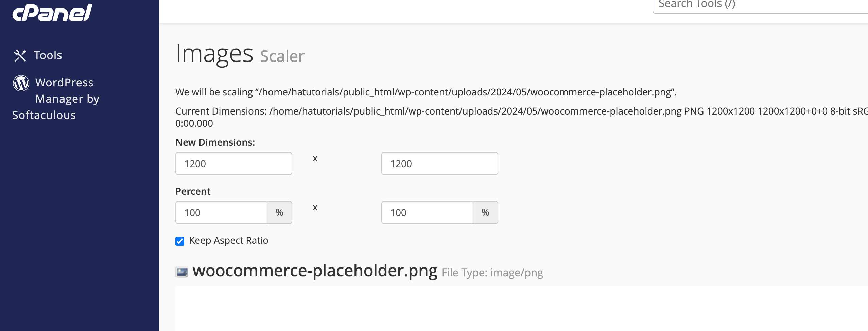
Task: Click the Tools wrench icon in sidebar
Action: (20, 56)
